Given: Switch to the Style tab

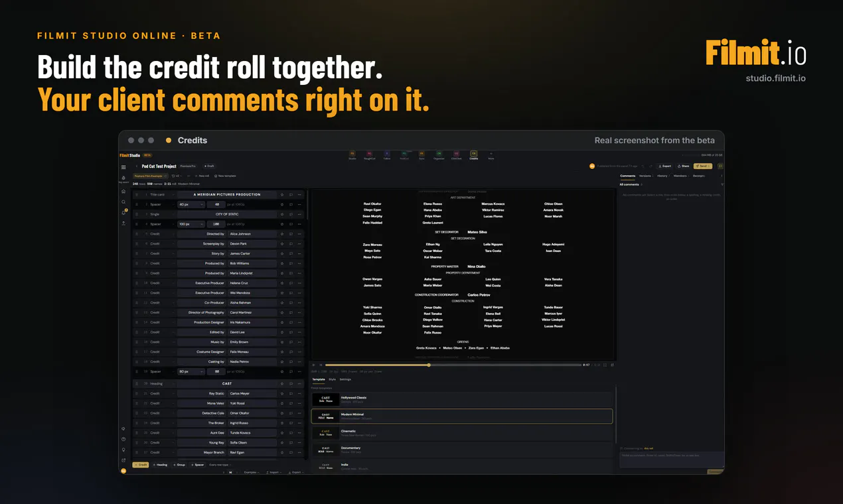Looking at the screenshot, I should [x=333, y=379].
